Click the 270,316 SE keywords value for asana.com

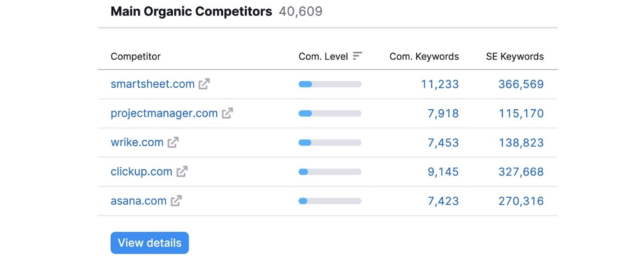click(x=520, y=201)
